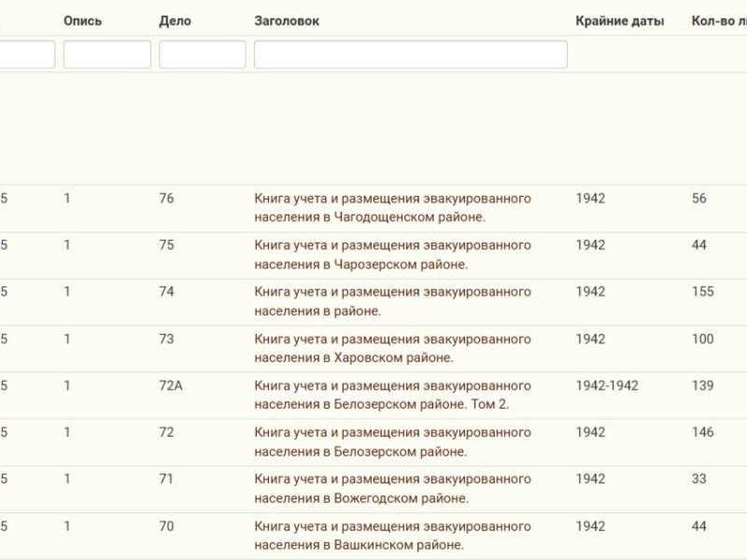Open case 74 evacuated population book link
The height and width of the screenshot is (560, 747).
point(392,301)
